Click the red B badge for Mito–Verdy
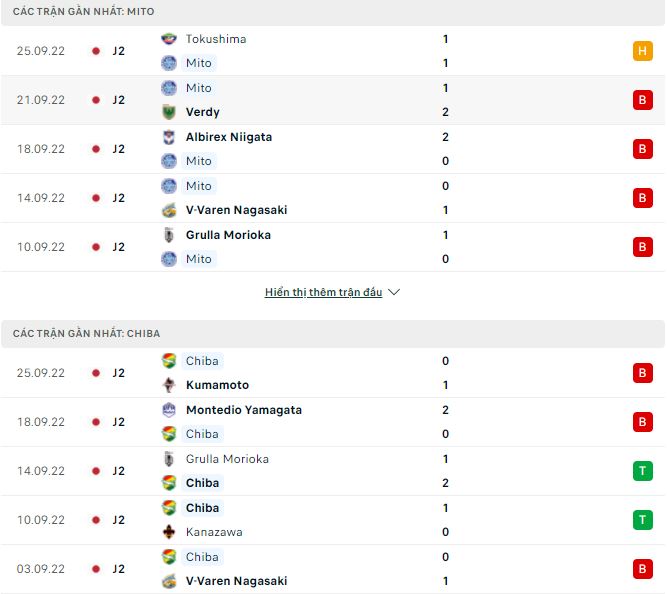The width and height of the screenshot is (667, 594). [642, 100]
